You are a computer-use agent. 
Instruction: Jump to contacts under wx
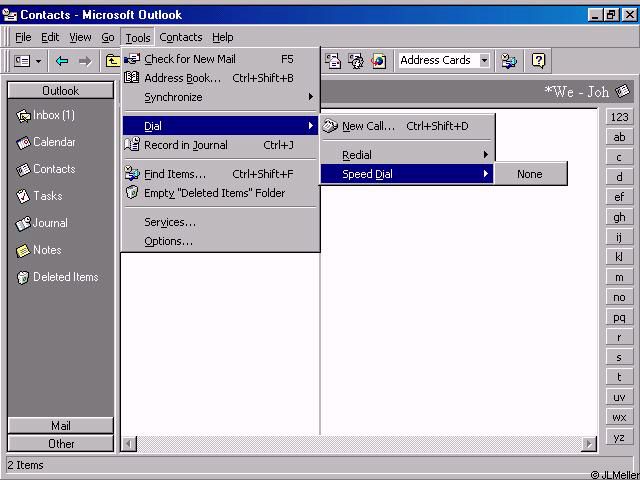619,417
